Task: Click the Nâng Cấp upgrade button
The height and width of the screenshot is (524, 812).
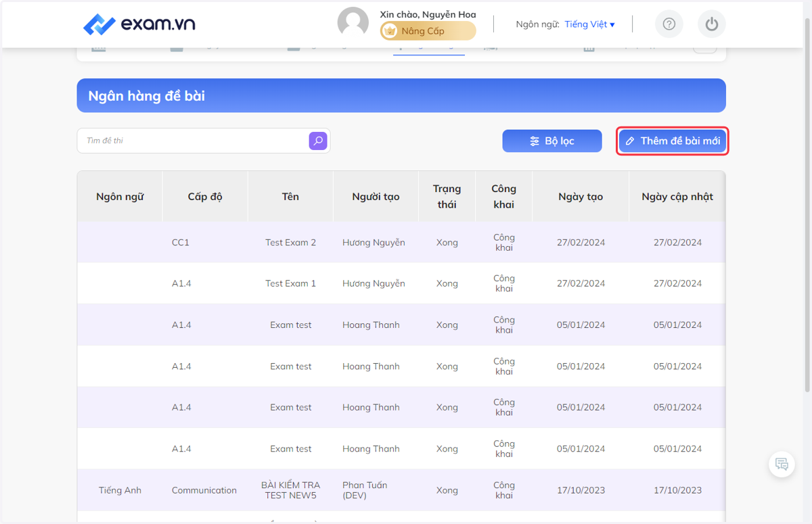Action: tap(428, 31)
